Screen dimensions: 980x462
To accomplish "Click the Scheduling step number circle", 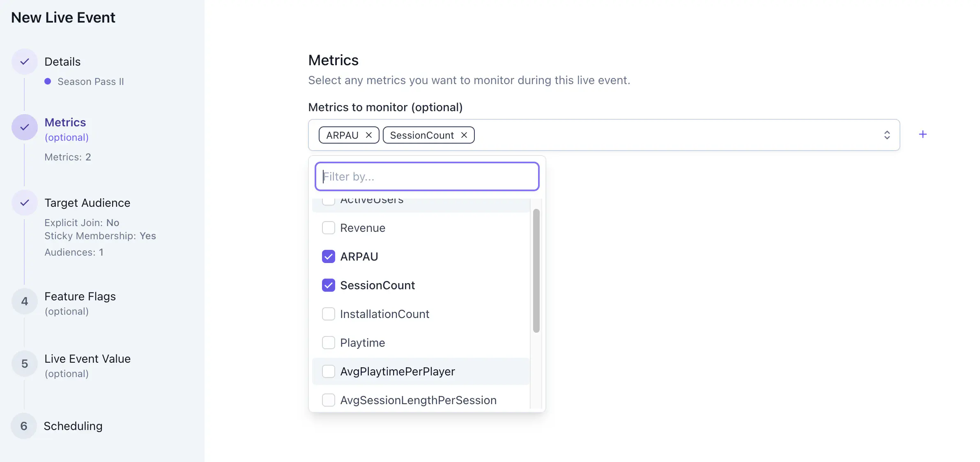I will tap(24, 426).
